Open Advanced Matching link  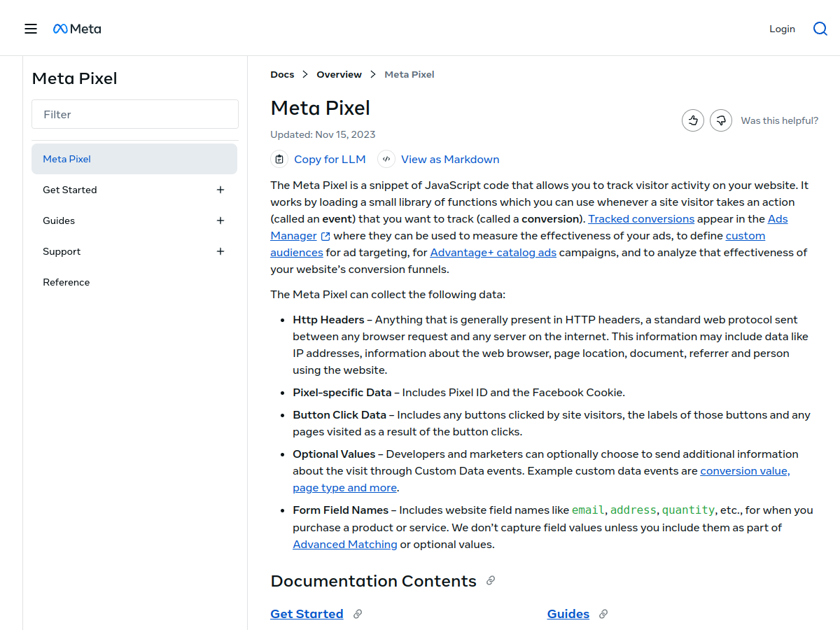point(345,544)
